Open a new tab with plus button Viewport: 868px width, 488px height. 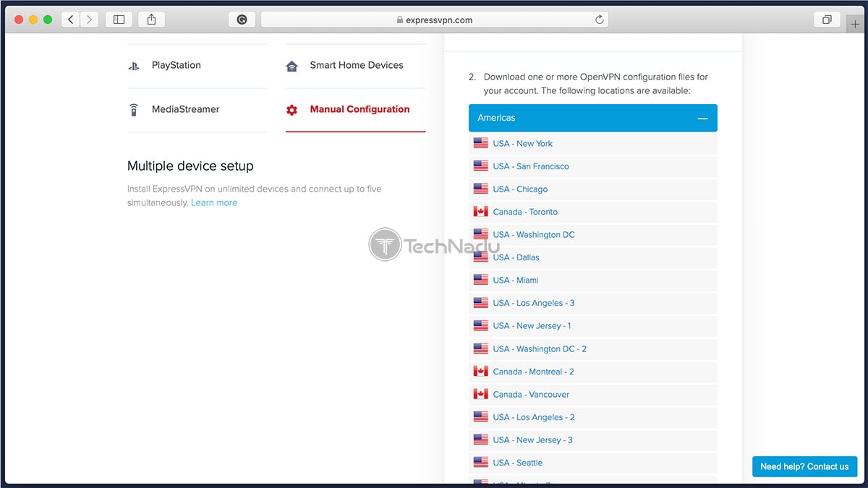pyautogui.click(x=856, y=23)
